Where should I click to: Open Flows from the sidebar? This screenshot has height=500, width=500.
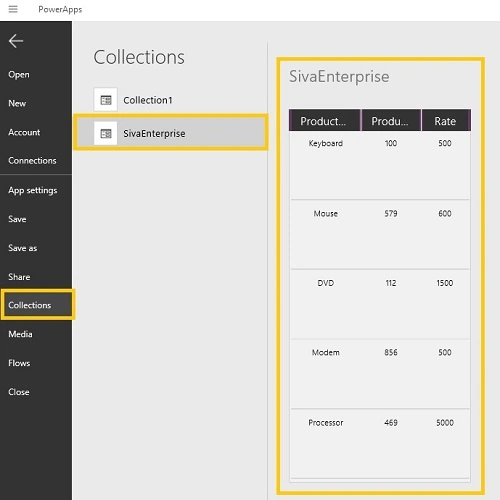click(x=19, y=363)
